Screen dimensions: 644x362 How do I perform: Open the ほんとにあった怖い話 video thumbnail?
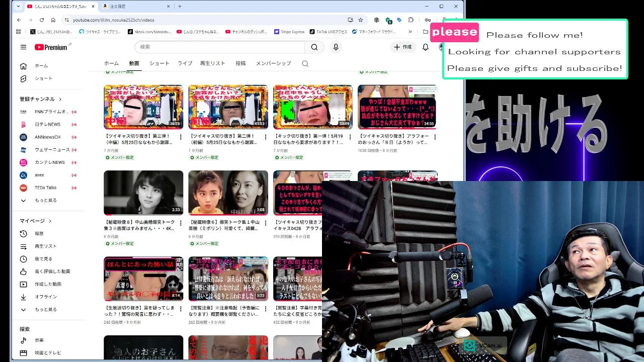[x=143, y=279]
